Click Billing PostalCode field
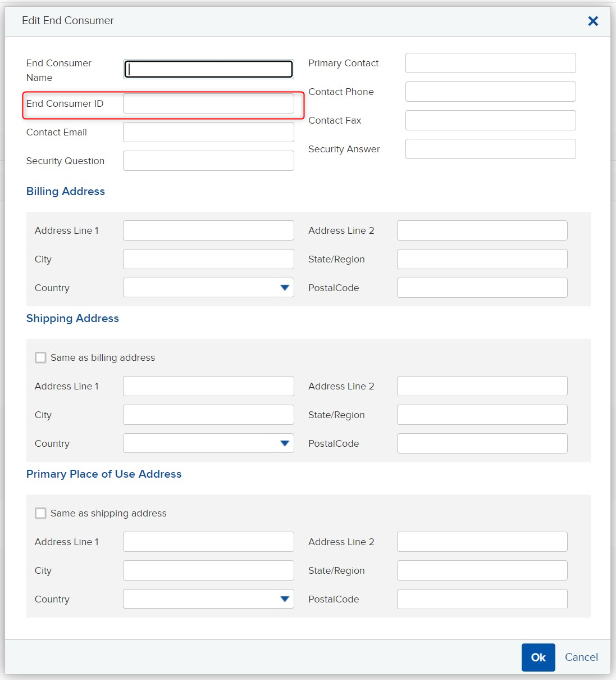 (x=482, y=288)
